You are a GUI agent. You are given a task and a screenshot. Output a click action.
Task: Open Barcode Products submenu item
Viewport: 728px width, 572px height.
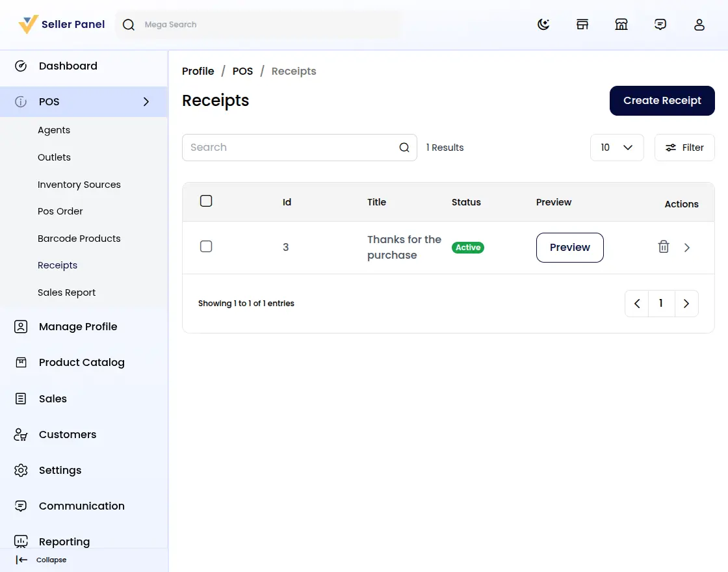pos(79,239)
